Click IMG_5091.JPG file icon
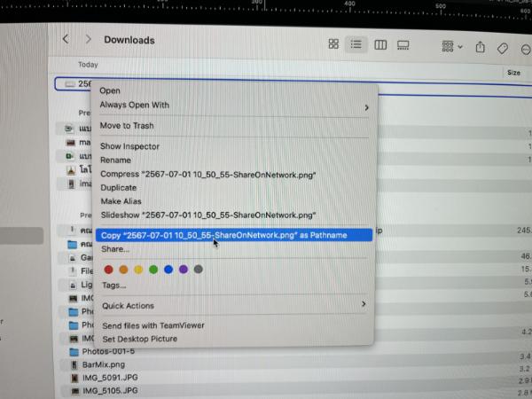 [x=74, y=378]
